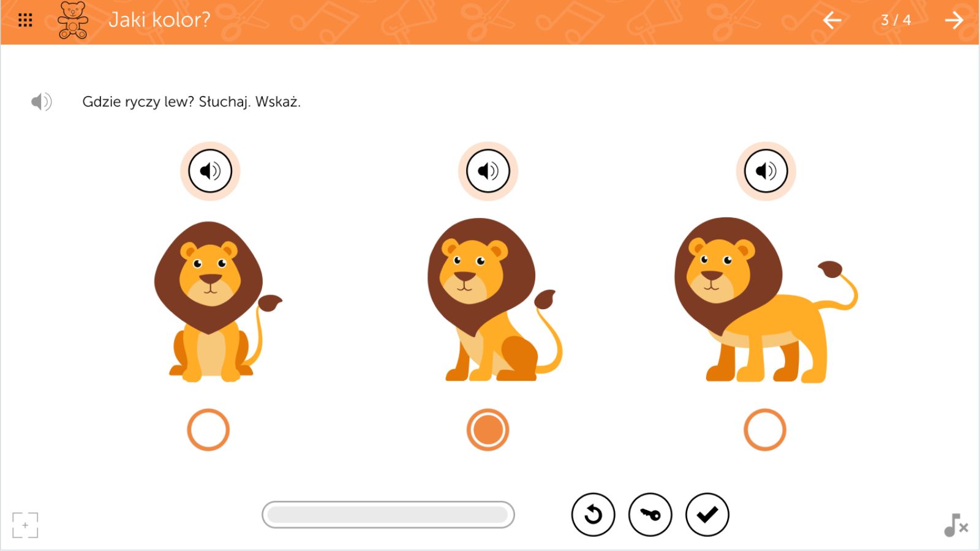This screenshot has width=980, height=551.
Task: Select the filled radio button under middle lion
Action: pos(488,430)
